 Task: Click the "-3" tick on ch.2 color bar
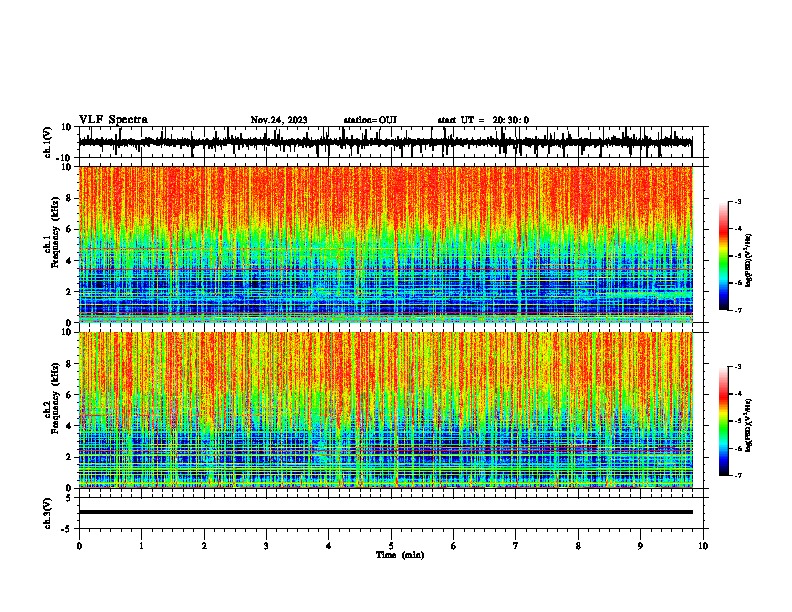[738, 367]
